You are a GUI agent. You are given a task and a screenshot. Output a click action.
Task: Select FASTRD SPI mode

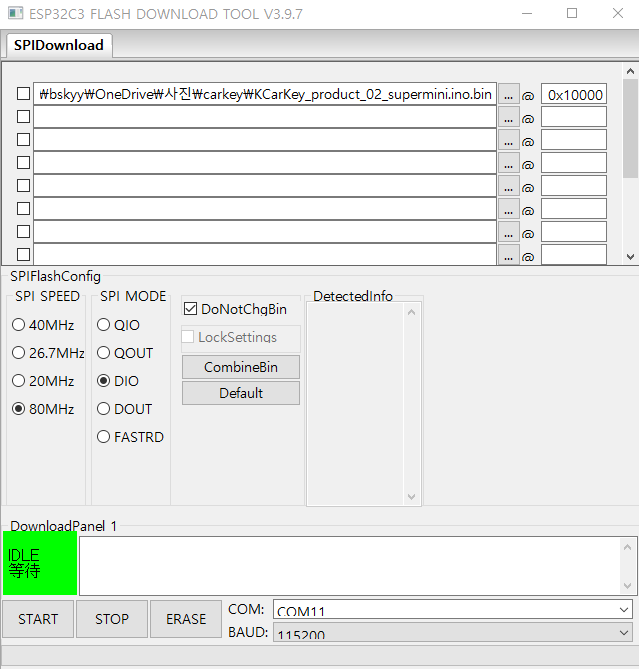click(131, 437)
